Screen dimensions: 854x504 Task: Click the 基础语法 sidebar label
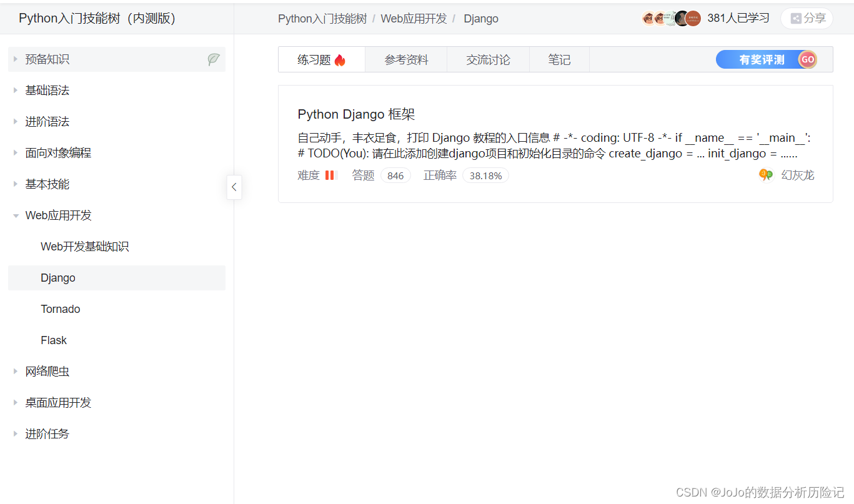point(47,91)
